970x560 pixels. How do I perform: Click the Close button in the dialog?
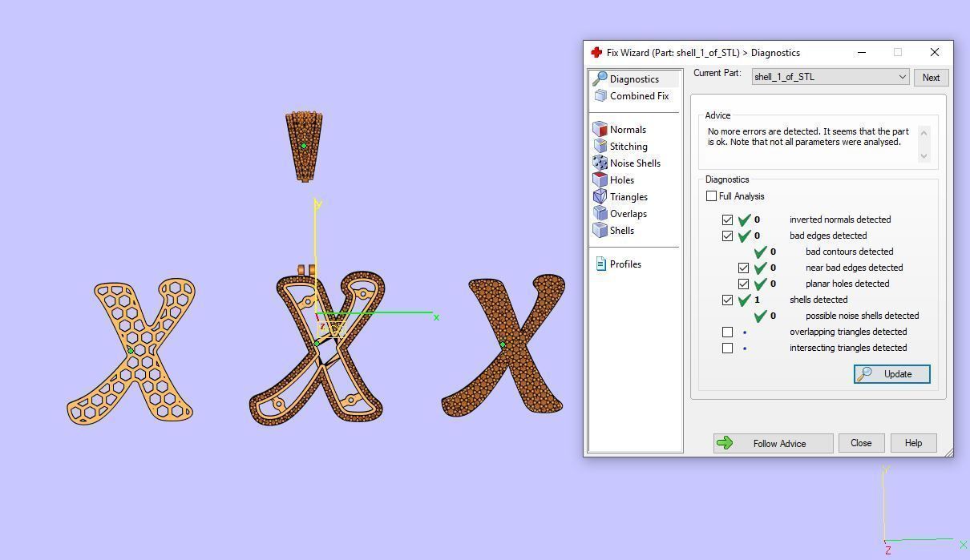(861, 443)
